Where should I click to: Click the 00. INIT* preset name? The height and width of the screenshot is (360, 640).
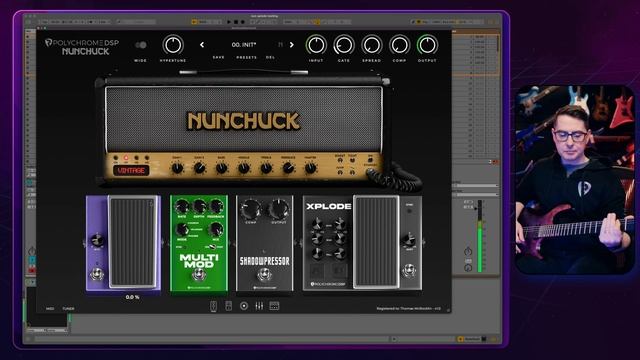click(x=244, y=45)
